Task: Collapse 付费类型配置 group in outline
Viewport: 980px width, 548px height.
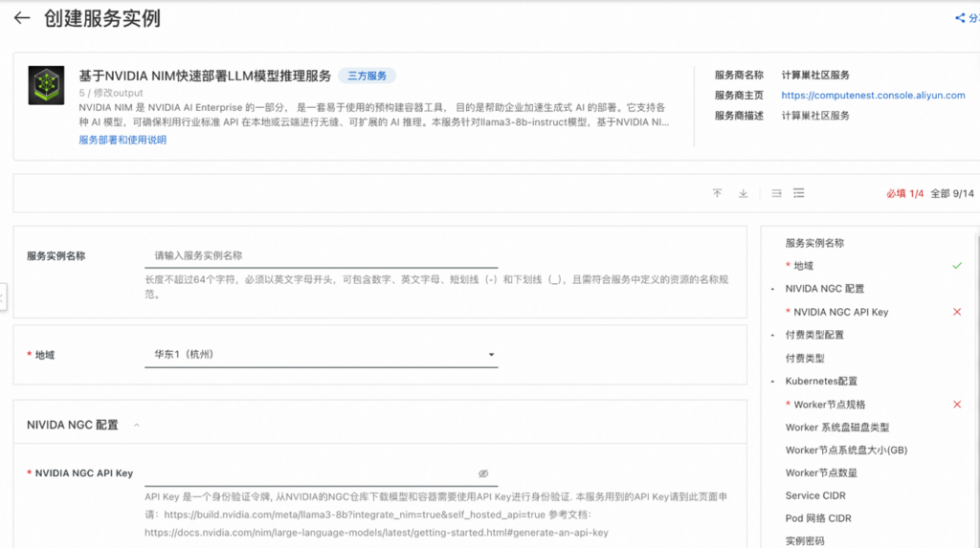Action: [772, 335]
